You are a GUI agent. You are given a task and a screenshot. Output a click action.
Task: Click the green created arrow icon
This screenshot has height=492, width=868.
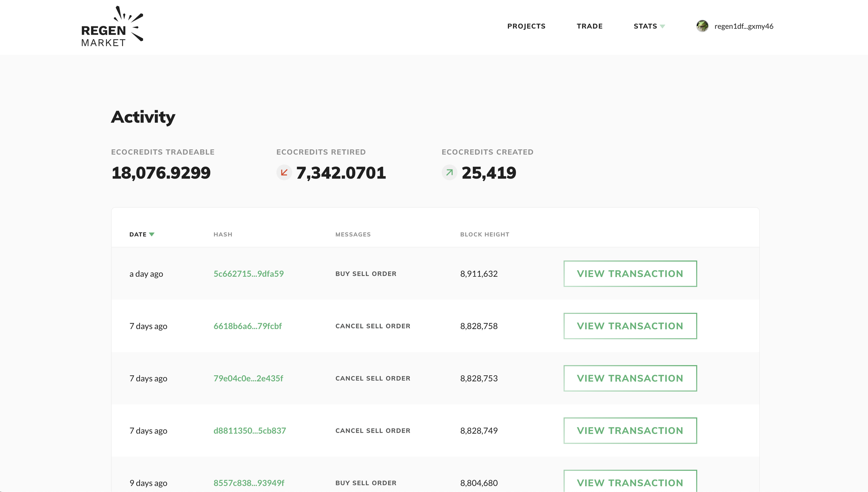point(449,173)
